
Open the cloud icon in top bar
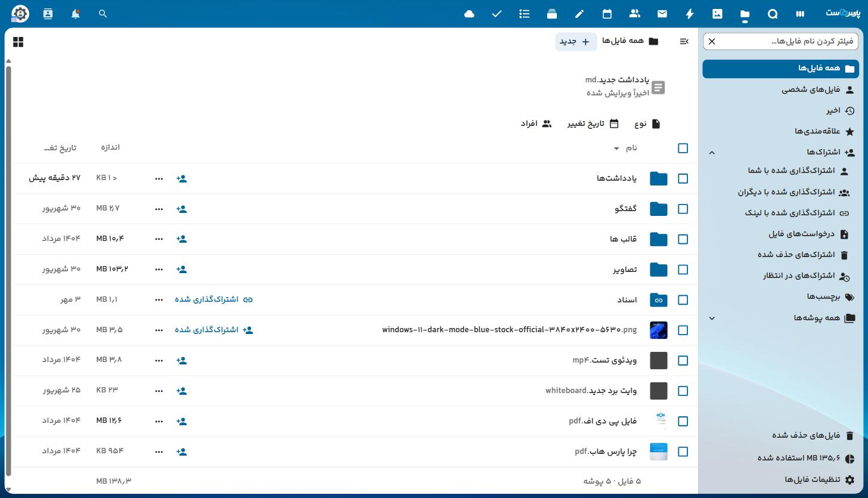[x=469, y=14]
